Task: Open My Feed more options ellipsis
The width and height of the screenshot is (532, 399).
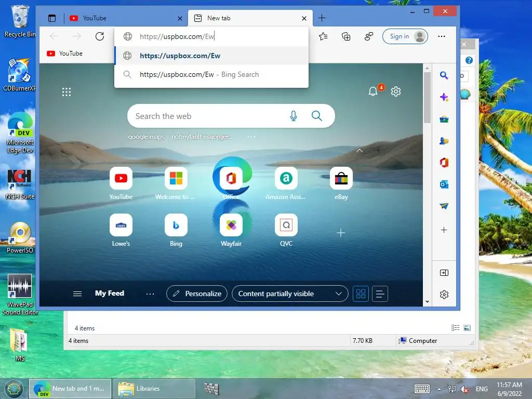Action: [150, 294]
